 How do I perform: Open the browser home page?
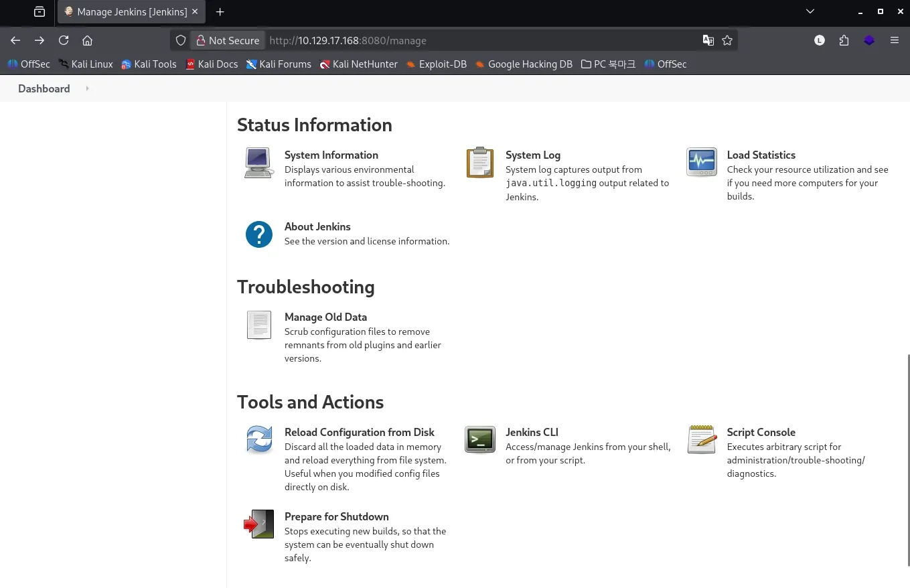click(87, 40)
